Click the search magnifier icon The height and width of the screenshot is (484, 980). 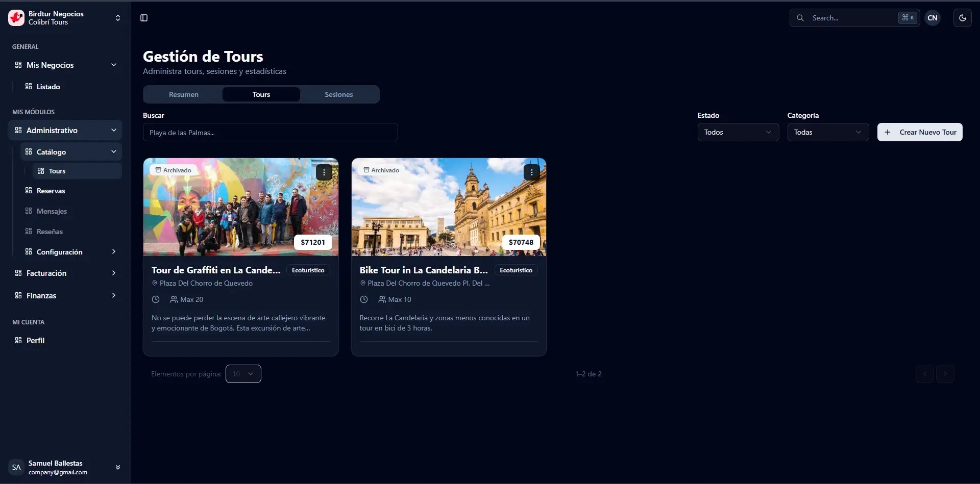800,18
